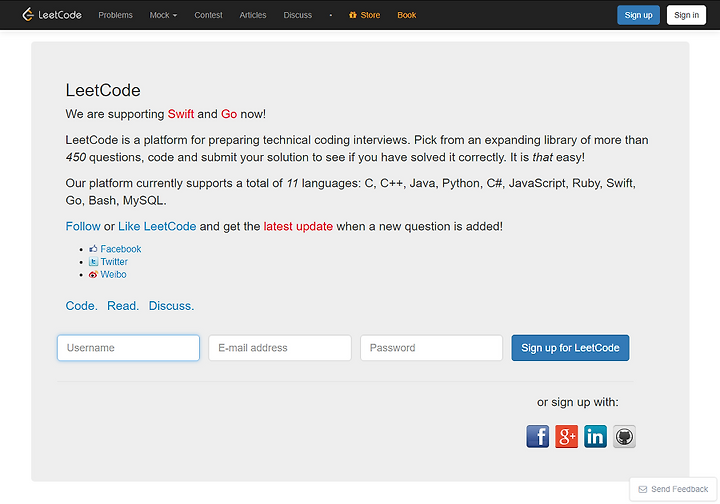Click the 'latest update' red text
The height and width of the screenshot is (504, 720).
click(x=298, y=226)
